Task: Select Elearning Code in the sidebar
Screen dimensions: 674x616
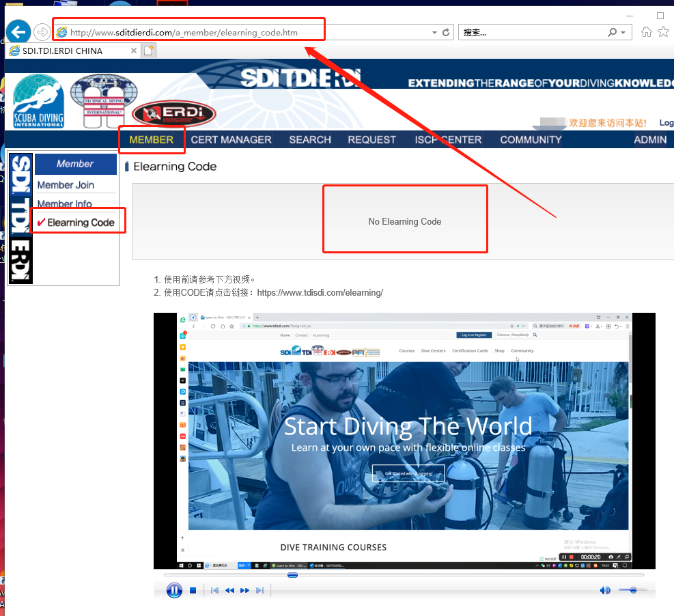Action: (x=81, y=222)
